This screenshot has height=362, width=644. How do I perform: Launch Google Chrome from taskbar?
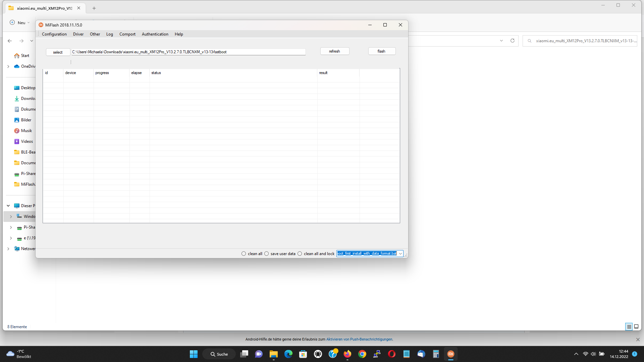(362, 354)
